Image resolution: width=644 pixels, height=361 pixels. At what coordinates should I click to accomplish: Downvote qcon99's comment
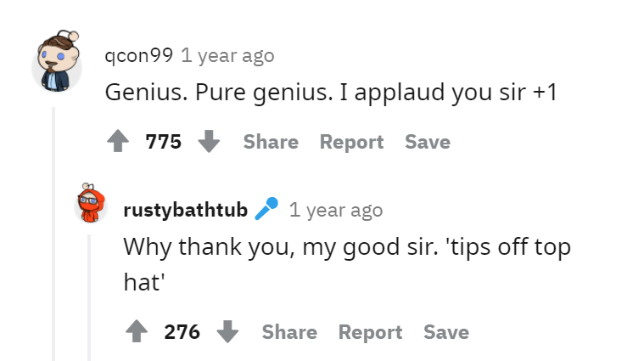tap(209, 141)
